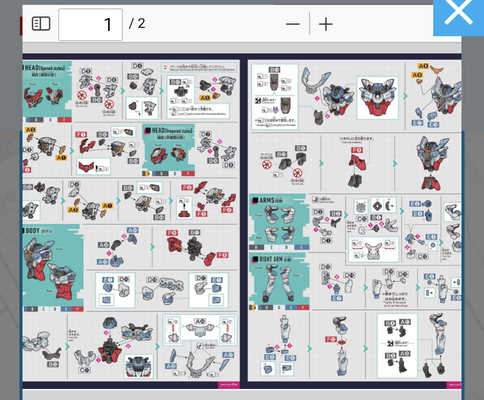Click the right instruction manual page
Viewport: 484px width, 400px height.
[x=355, y=220]
